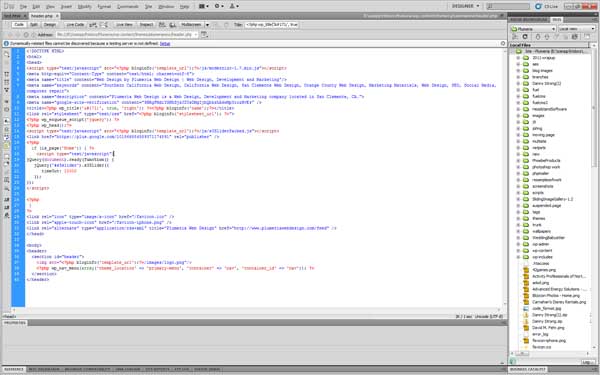Open the Window menu

coord(166,7)
